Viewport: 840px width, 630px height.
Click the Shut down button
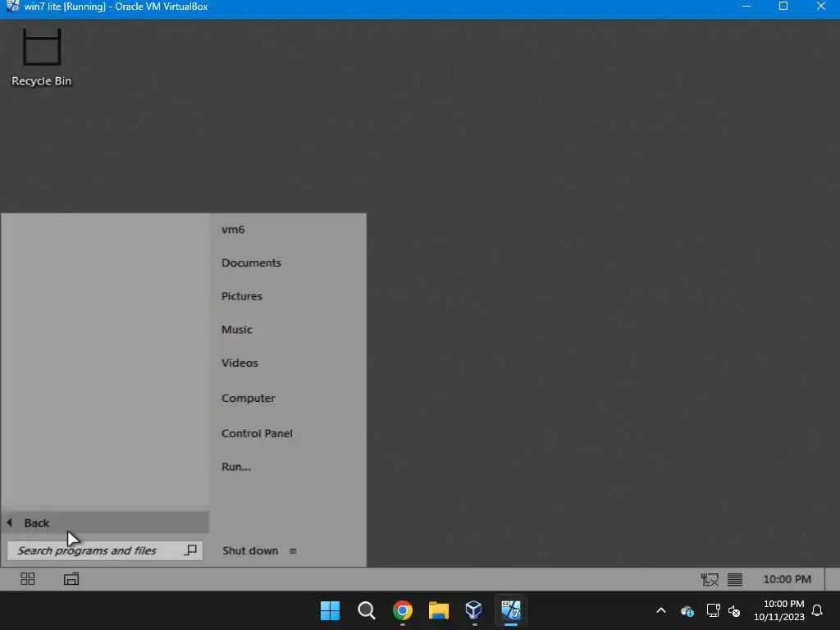[x=250, y=550]
